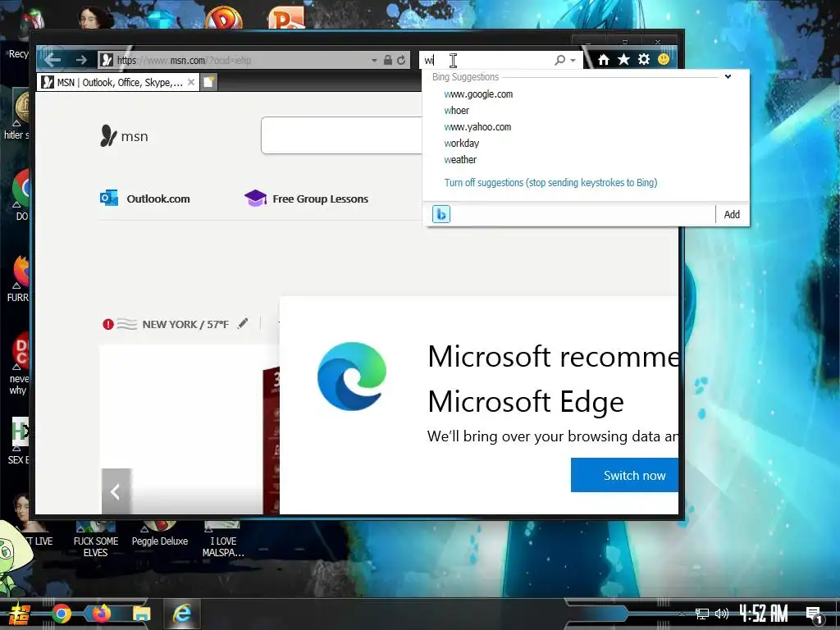Click the Add search provider button
This screenshot has height=630, width=840.
tap(732, 214)
